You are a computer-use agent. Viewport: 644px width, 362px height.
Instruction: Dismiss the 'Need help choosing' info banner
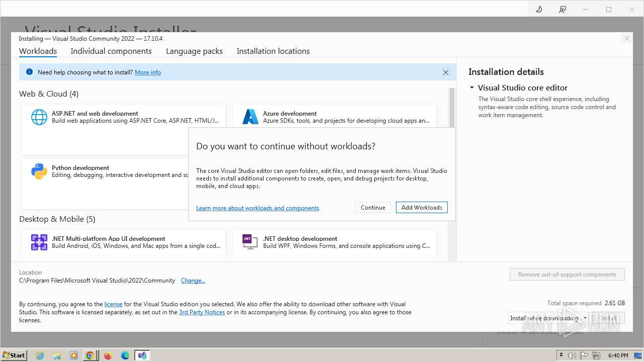445,72
